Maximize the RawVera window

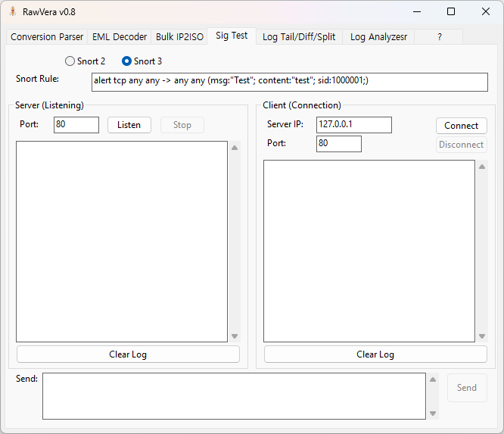click(x=451, y=11)
